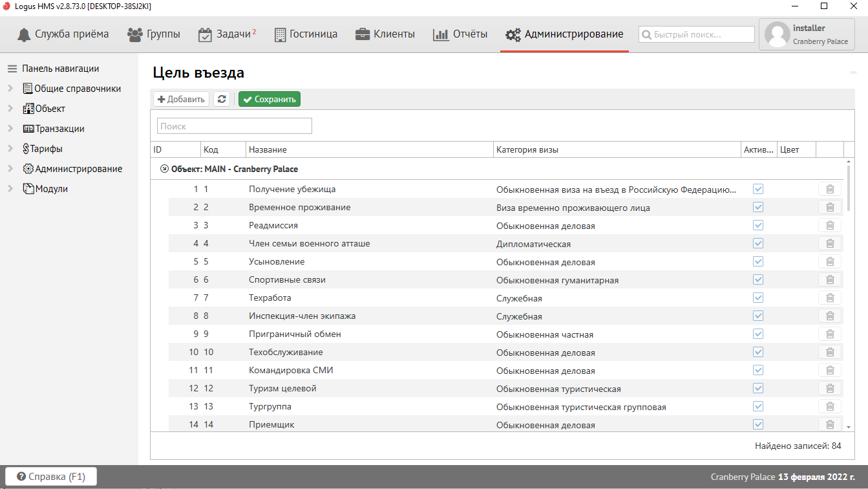This screenshot has height=489, width=868.
Task: Toggle active checkbox for Временное проживание
Action: pyautogui.click(x=758, y=208)
